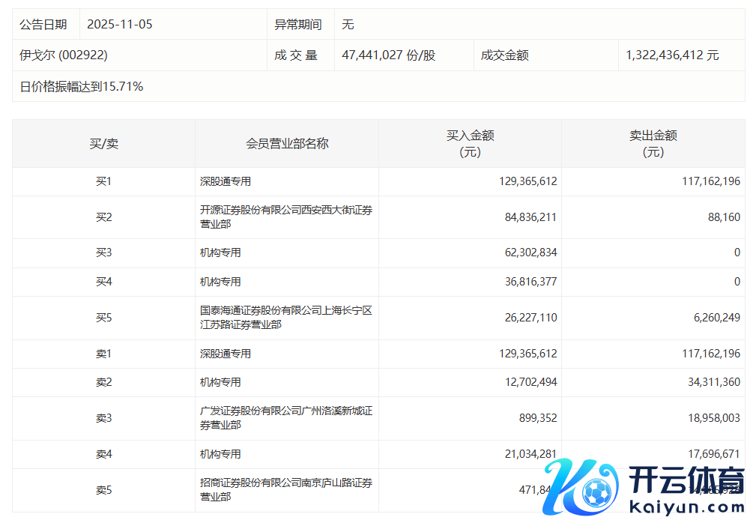Click the 会员营业部名称 column header
The height and width of the screenshot is (532, 756).
tap(287, 143)
